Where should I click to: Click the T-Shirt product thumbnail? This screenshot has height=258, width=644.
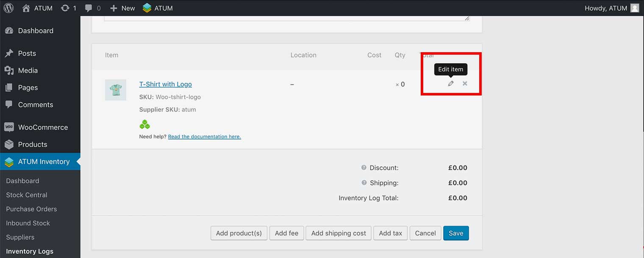click(116, 90)
